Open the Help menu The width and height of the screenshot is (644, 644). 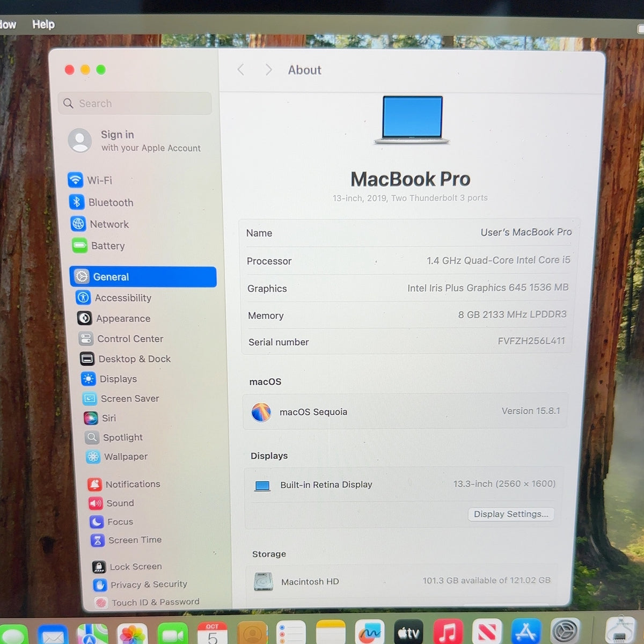tap(43, 24)
